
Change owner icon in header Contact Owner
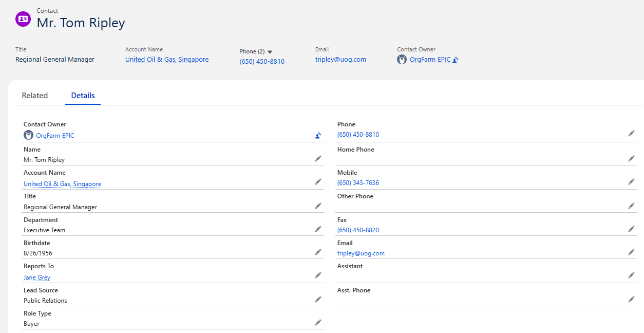coord(455,60)
